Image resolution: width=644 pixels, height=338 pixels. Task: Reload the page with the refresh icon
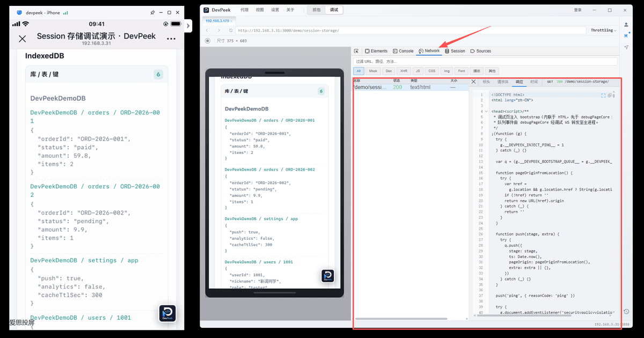pyautogui.click(x=231, y=31)
